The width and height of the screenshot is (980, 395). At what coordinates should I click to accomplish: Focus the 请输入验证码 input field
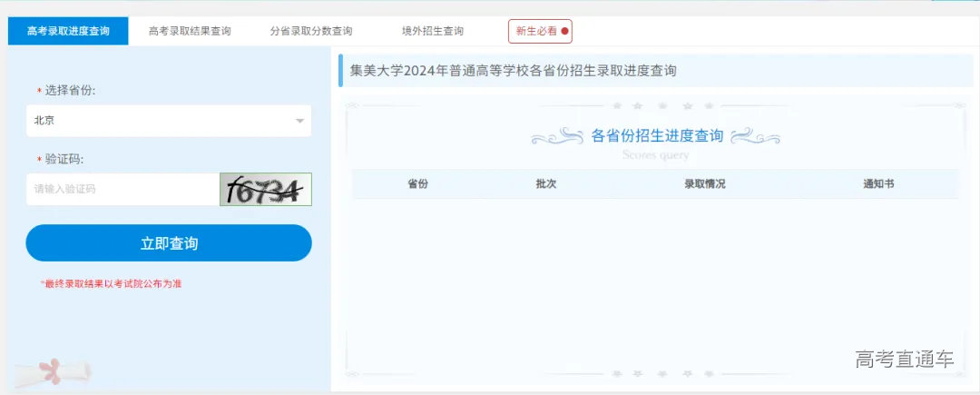pyautogui.click(x=122, y=189)
